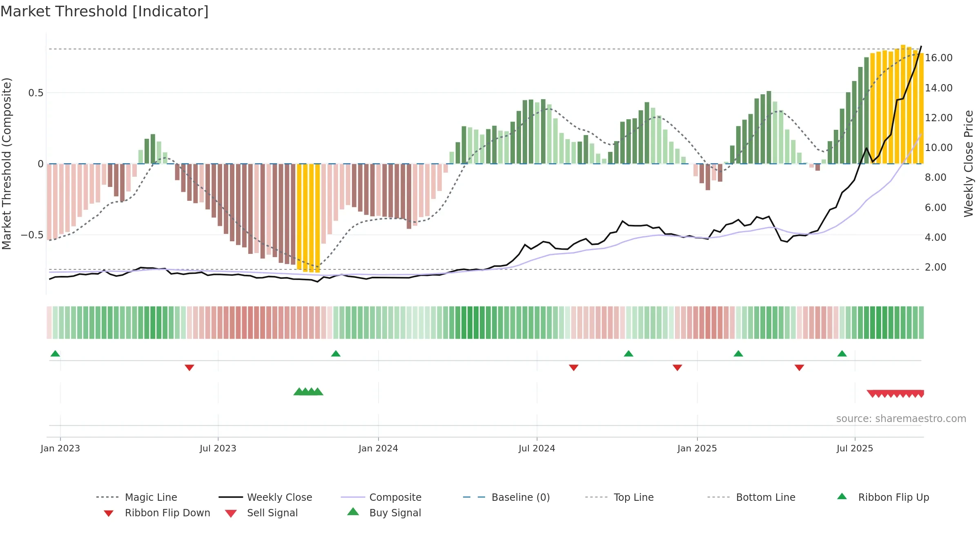
Task: Click the Jan 2024 x-axis label
Action: coord(379,448)
